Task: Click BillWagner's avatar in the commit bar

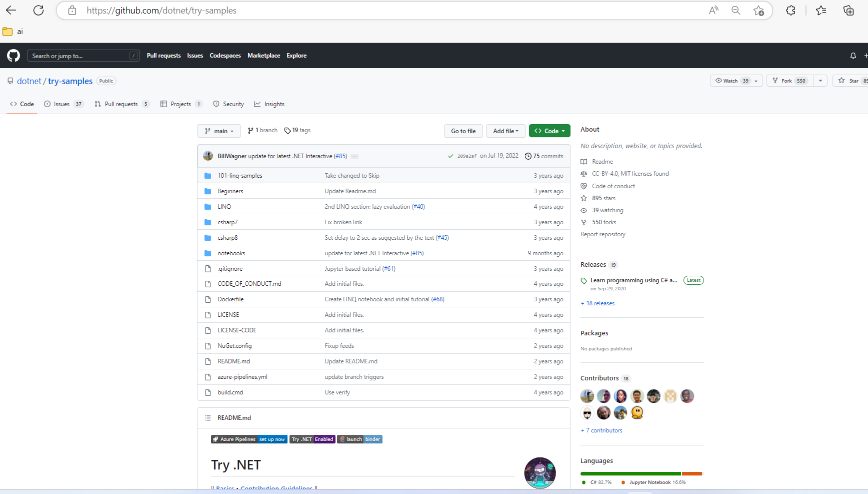Action: [x=208, y=156]
